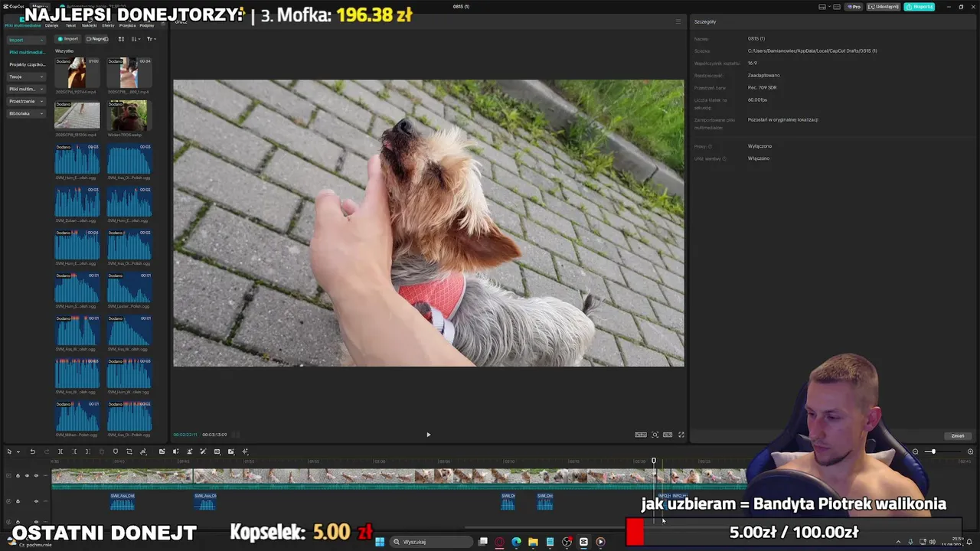Click the Eksportuj button
Image resolution: width=980 pixels, height=551 pixels.
919,7
